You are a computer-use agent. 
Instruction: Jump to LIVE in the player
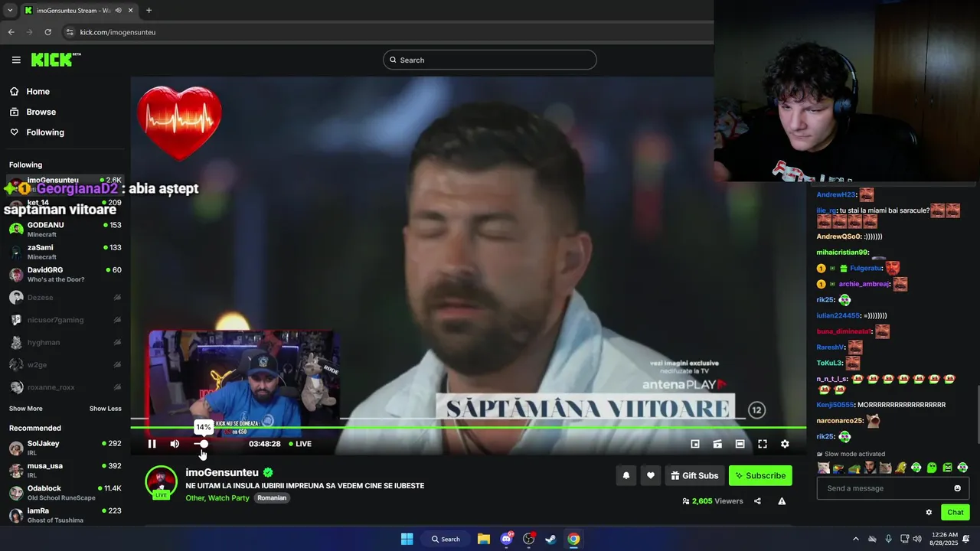pos(300,444)
